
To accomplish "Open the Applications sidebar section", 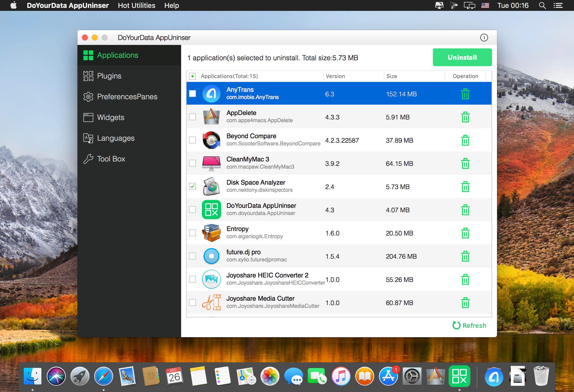I will 129,55.
